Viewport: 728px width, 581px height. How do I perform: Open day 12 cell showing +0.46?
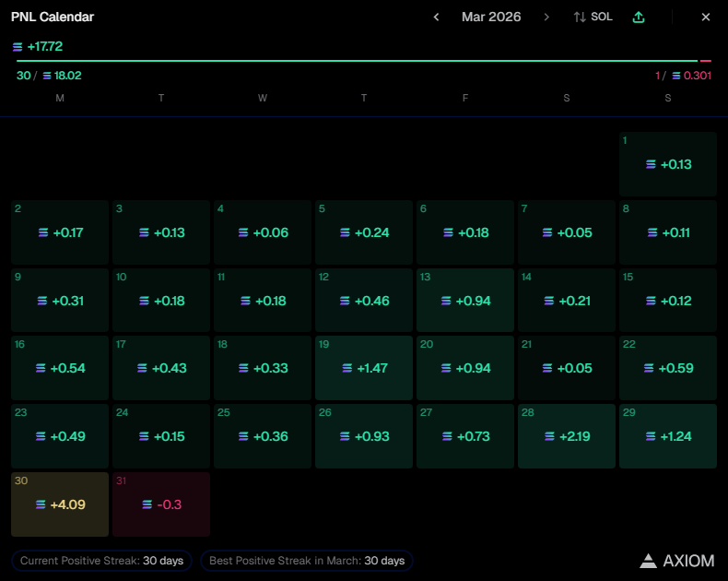pyautogui.click(x=364, y=301)
